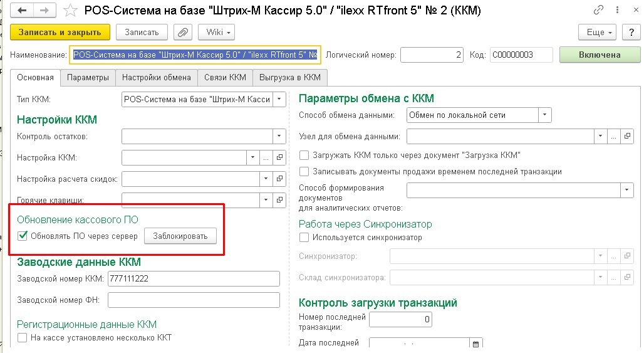The height and width of the screenshot is (353, 644).
Task: Click the Код field with C00000003
Action: tap(521, 55)
